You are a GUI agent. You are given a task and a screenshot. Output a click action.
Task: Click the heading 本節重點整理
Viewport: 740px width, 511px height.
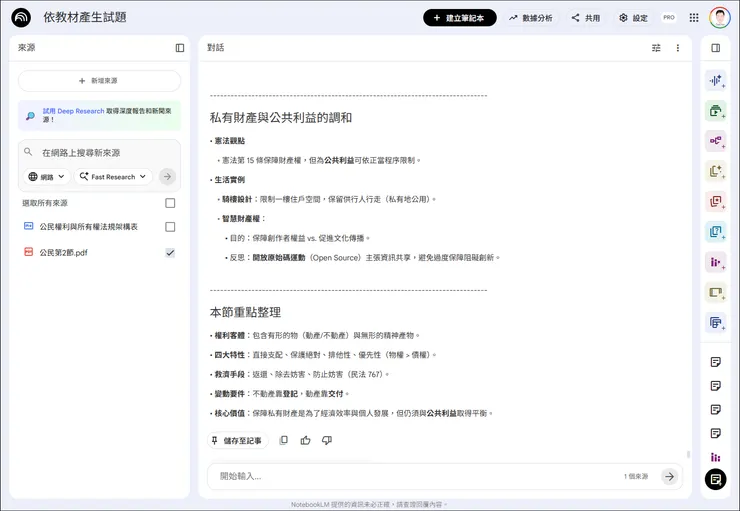[x=245, y=312]
